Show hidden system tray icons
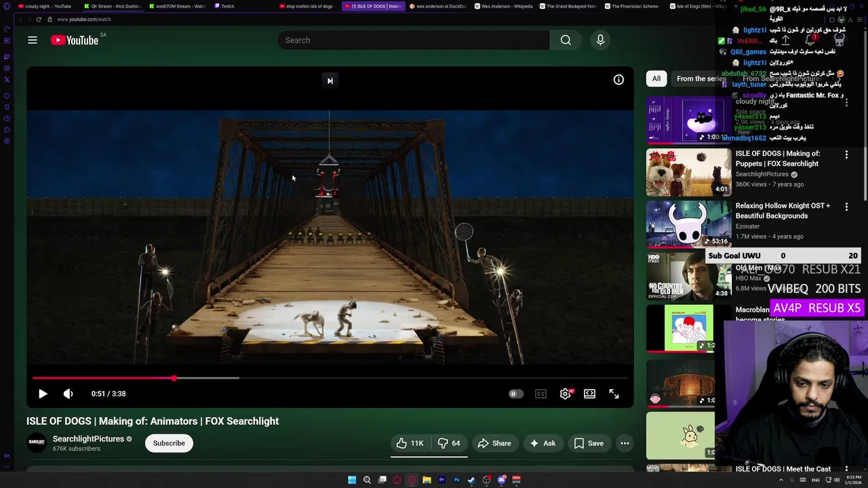The image size is (868, 488). click(x=781, y=480)
